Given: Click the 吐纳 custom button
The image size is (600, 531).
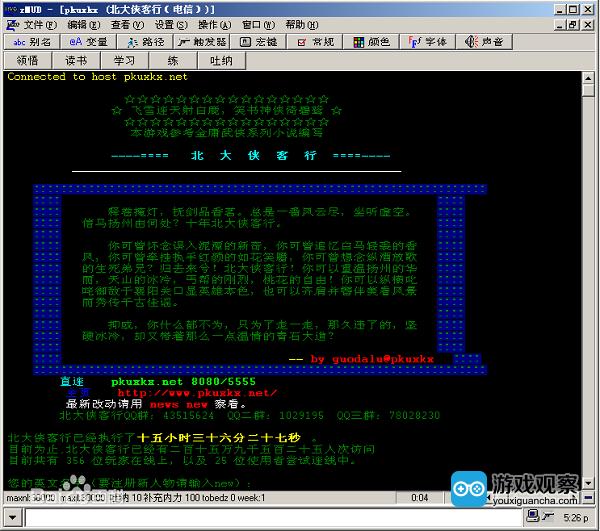Looking at the screenshot, I should [x=222, y=60].
